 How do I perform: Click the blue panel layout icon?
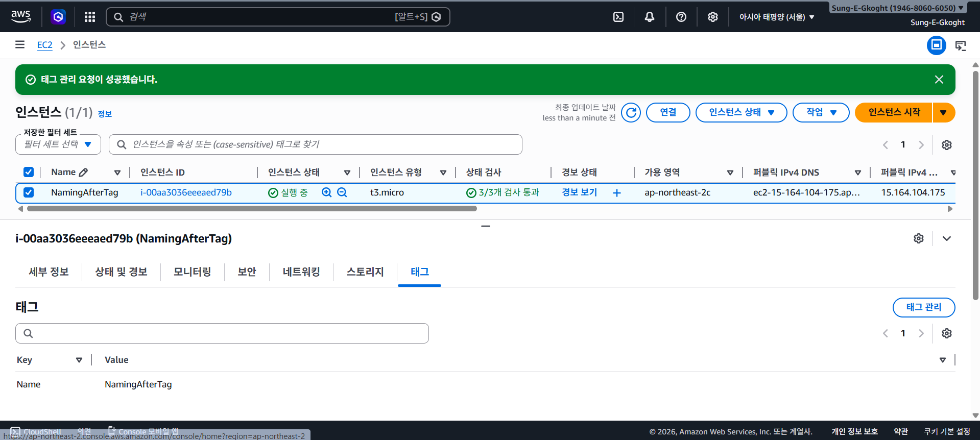[937, 45]
